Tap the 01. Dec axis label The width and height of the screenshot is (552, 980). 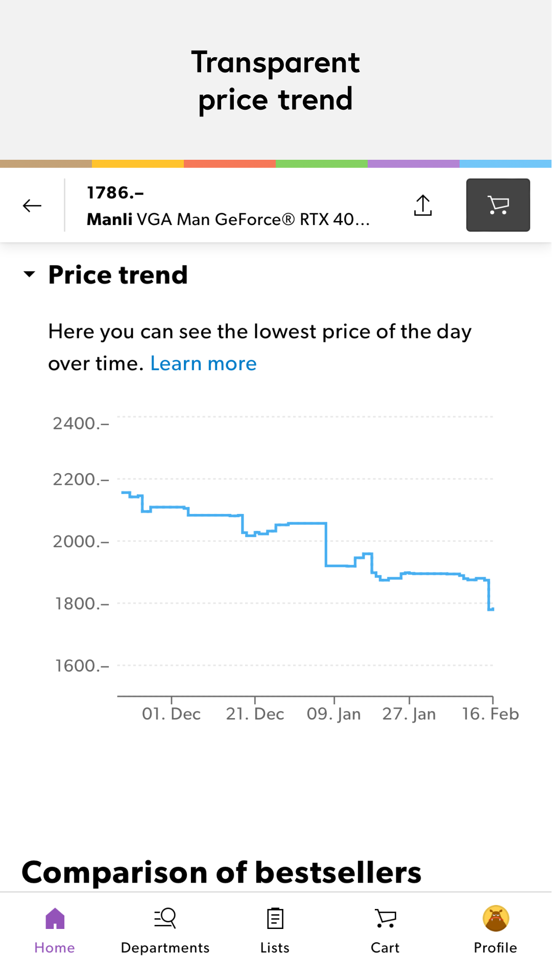[171, 714]
